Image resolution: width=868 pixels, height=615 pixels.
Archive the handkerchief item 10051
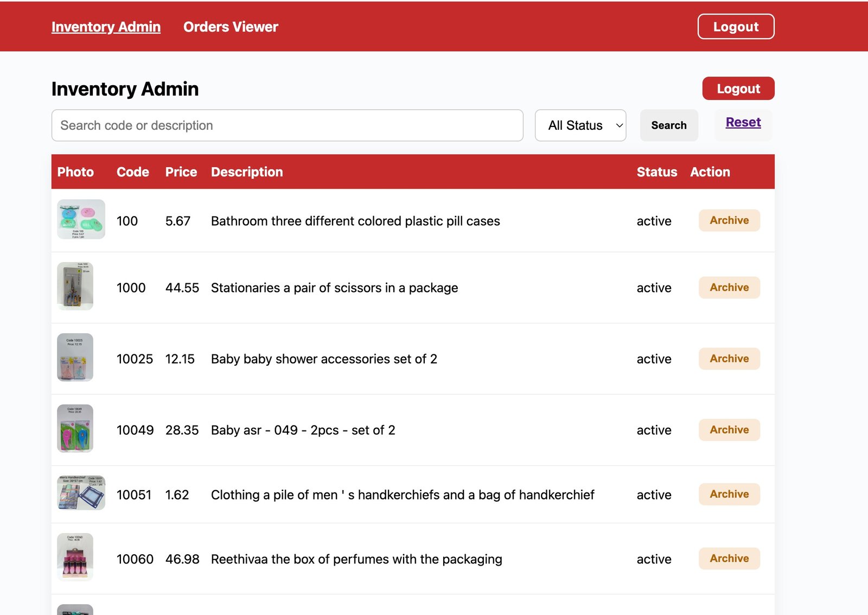pyautogui.click(x=729, y=494)
